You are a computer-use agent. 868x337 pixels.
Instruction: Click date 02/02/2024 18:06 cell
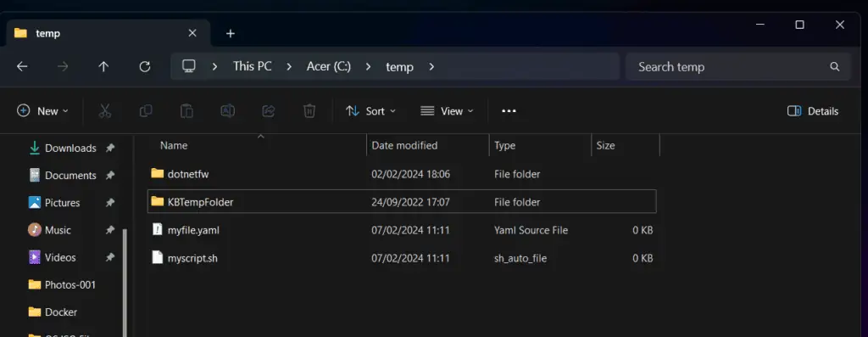[411, 174]
